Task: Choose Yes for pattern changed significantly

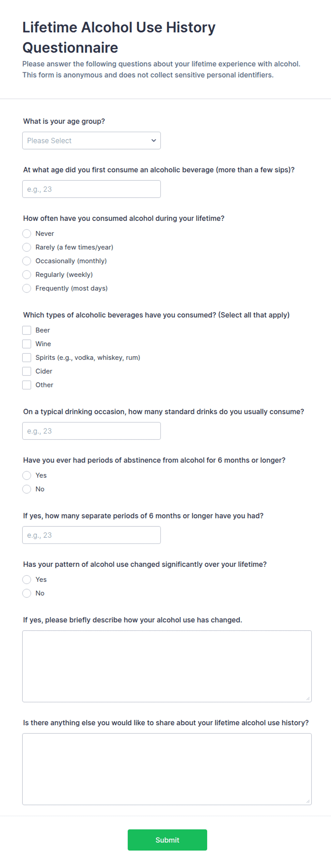Action: pos(27,579)
